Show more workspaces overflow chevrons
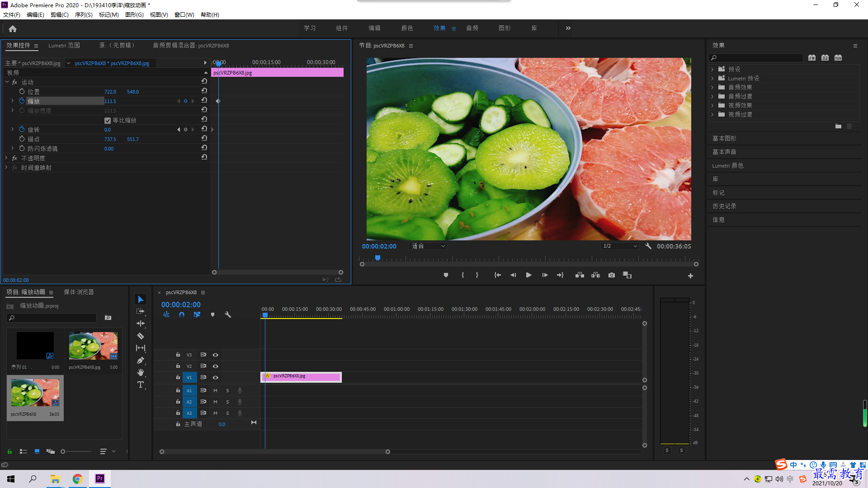 tap(568, 28)
